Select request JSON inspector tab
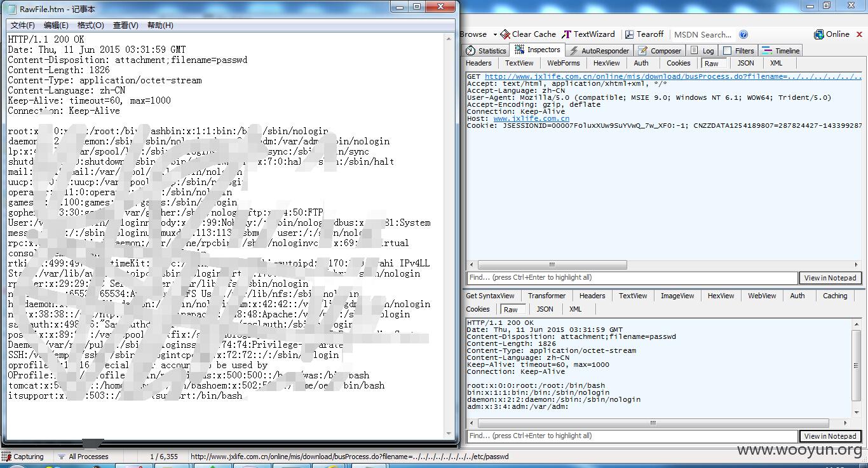The width and height of the screenshot is (868, 468). tap(745, 63)
